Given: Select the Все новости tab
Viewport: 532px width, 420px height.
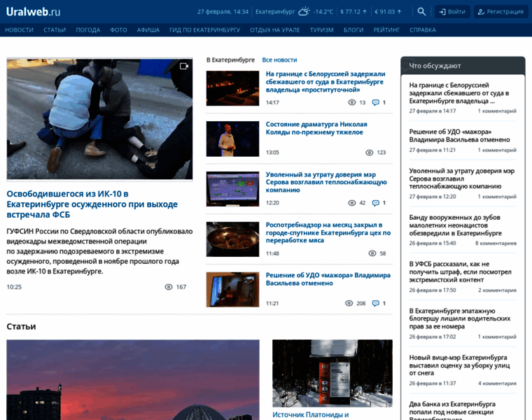Looking at the screenshot, I should (279, 60).
